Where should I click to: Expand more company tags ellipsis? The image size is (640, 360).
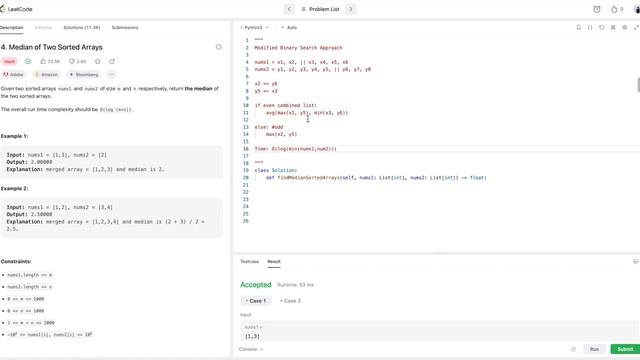click(111, 75)
